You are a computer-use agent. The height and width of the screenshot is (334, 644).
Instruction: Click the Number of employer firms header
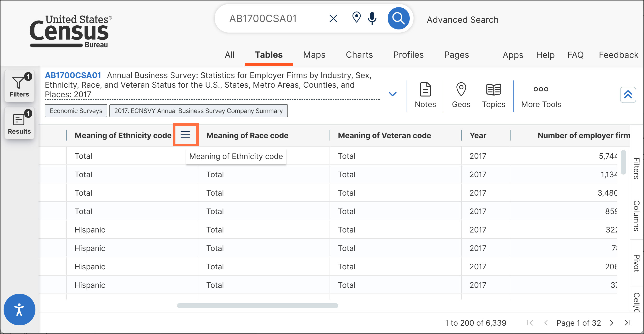pyautogui.click(x=583, y=135)
